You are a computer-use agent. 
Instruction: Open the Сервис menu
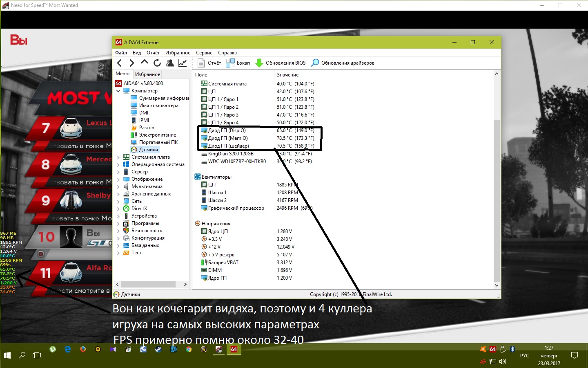click(x=204, y=53)
